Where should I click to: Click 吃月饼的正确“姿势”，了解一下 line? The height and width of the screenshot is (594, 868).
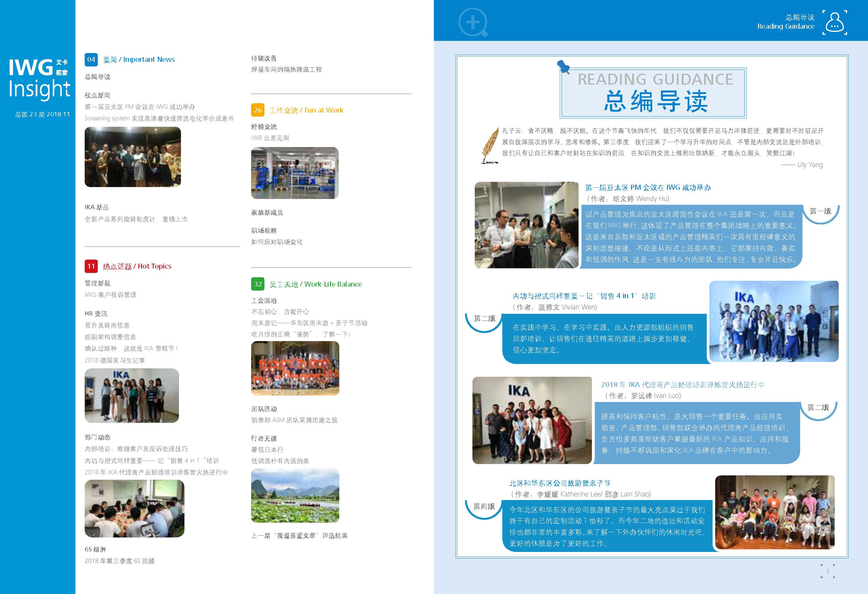tap(301, 334)
